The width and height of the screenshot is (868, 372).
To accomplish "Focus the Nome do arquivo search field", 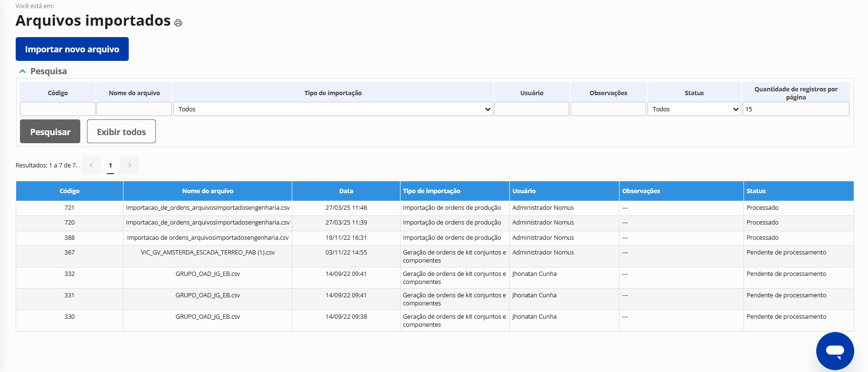I will pos(134,109).
